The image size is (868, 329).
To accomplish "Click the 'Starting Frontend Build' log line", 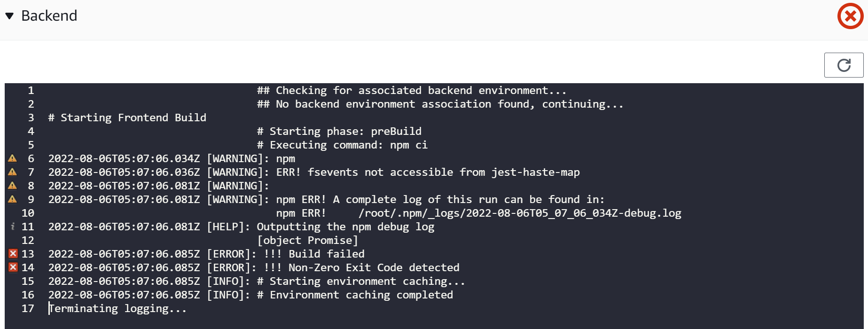I will pos(127,117).
